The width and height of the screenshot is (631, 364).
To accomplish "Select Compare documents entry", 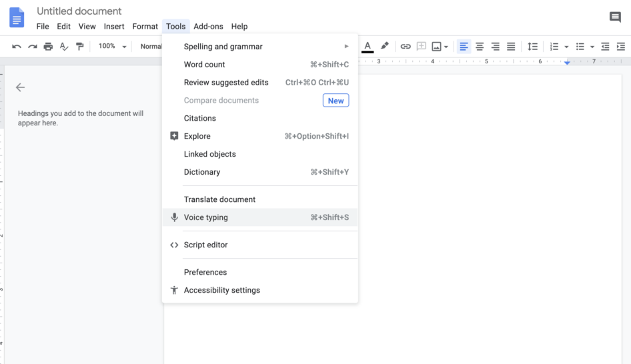I will (x=260, y=101).
